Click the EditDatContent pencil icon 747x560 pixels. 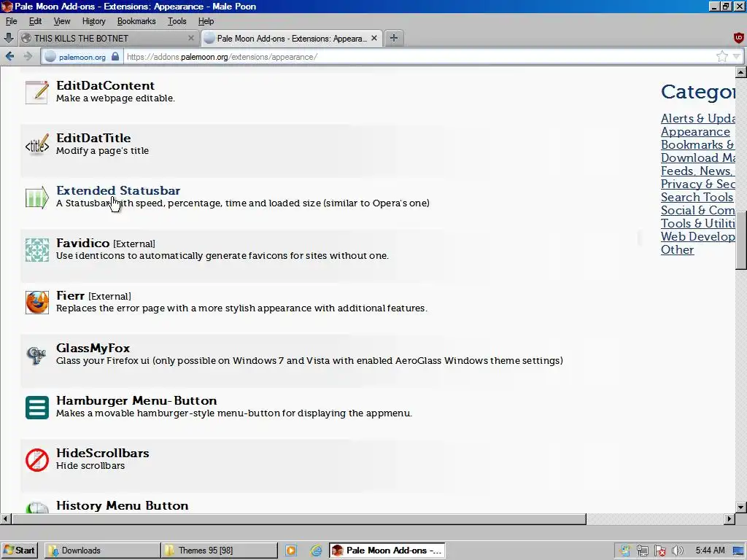tap(37, 92)
